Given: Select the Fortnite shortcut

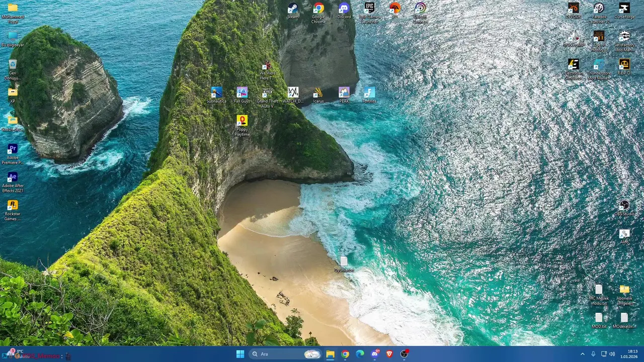Looking at the screenshot, I should 369,96.
